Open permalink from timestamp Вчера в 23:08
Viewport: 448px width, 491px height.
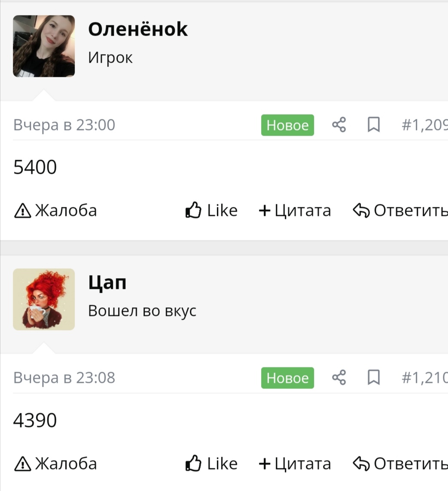[x=64, y=378]
